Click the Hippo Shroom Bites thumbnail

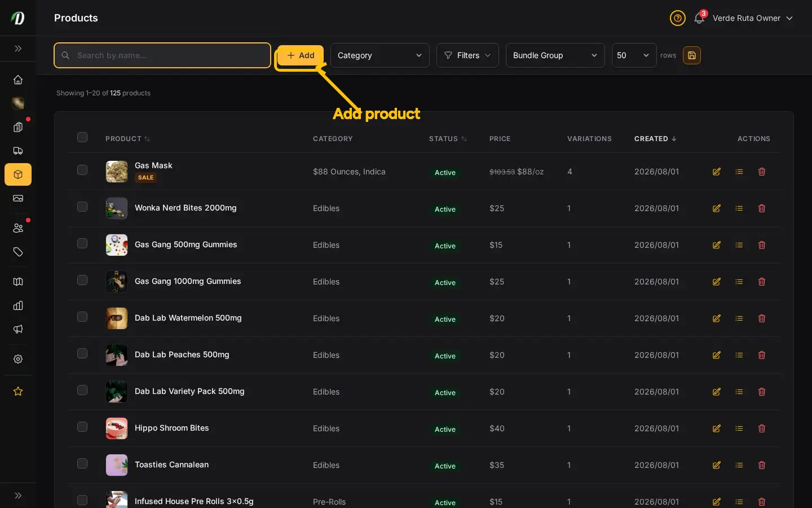tap(117, 428)
